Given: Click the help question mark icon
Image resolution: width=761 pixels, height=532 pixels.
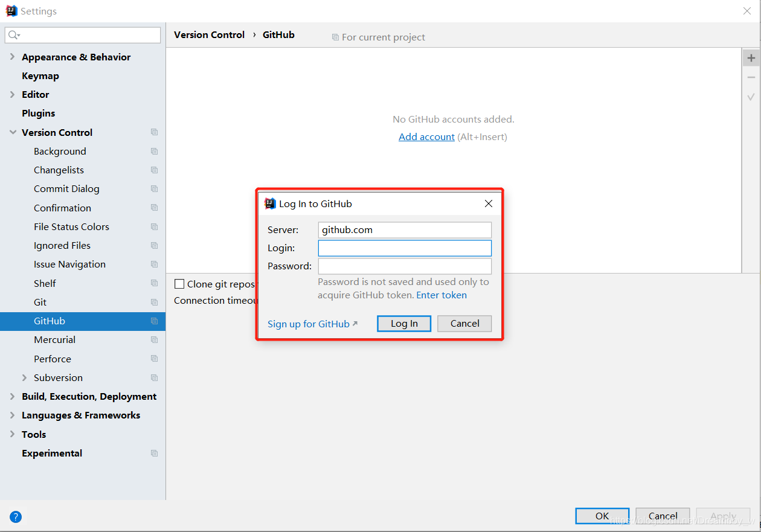Looking at the screenshot, I should click(x=16, y=517).
